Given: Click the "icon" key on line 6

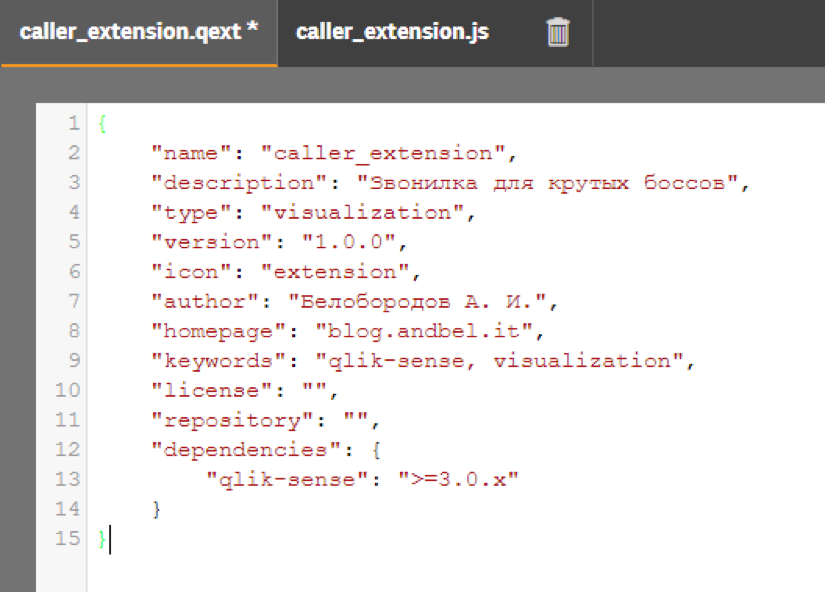Looking at the screenshot, I should [x=191, y=272].
